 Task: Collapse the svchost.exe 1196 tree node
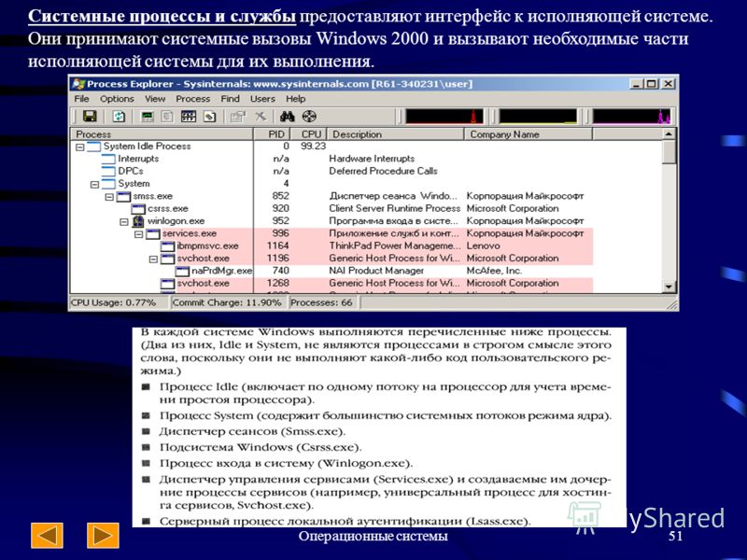point(153,259)
